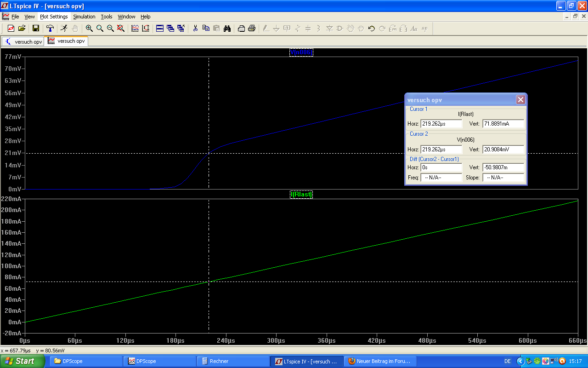588x368 pixels.
Task: Open the Window menu
Action: coord(126,17)
